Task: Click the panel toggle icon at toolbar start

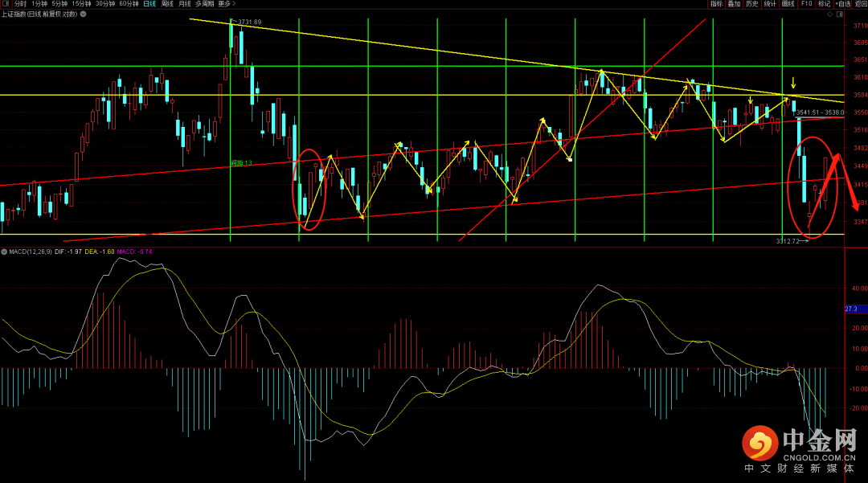Action: 5,4
